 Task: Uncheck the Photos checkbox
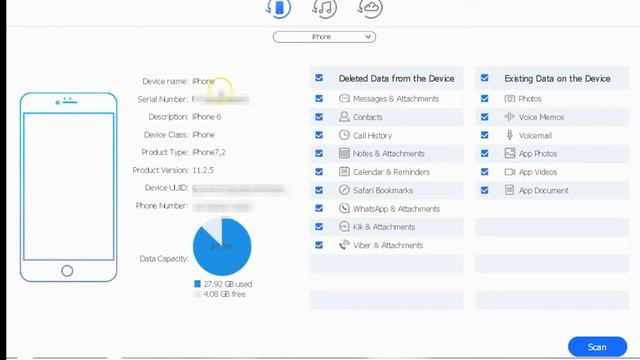pyautogui.click(x=484, y=98)
